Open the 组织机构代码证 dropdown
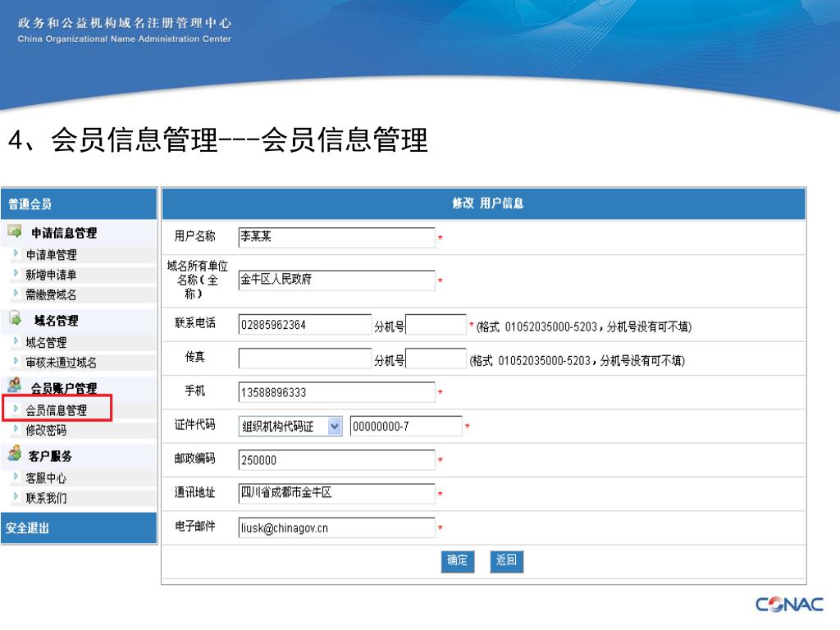 290,427
